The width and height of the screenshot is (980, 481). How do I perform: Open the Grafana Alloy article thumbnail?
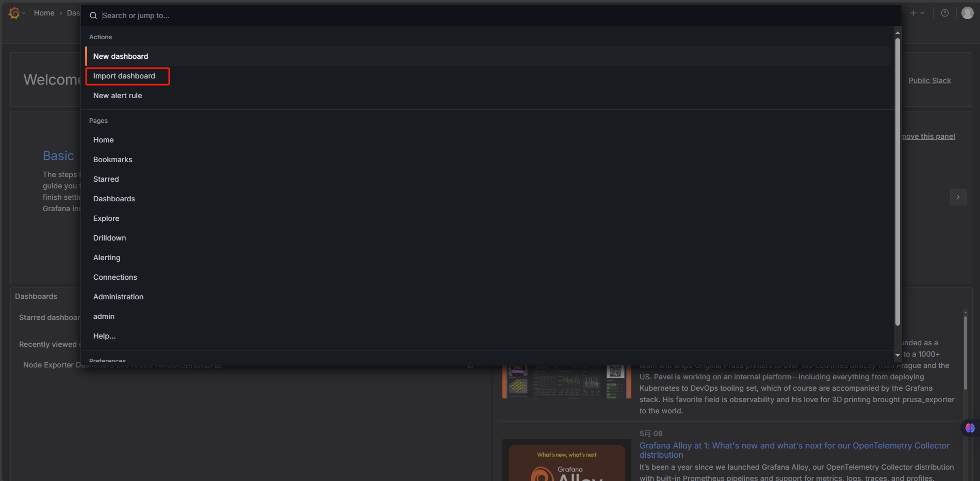point(566,460)
